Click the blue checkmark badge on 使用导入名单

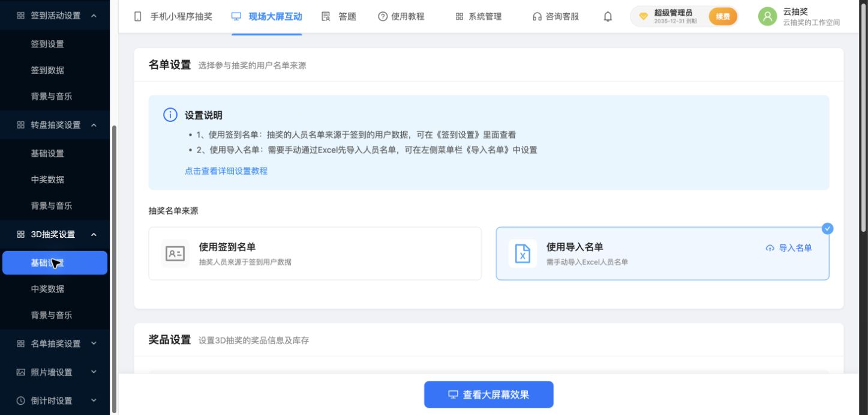pos(827,228)
